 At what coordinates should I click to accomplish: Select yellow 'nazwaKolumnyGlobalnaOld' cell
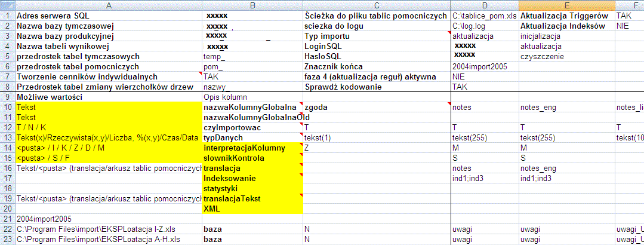pyautogui.click(x=252, y=118)
